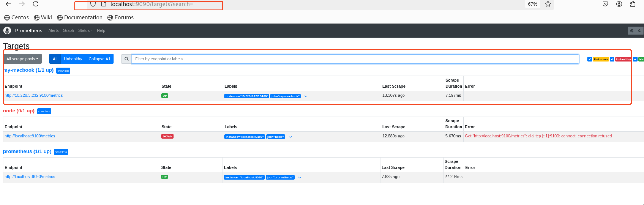Viewport: 644px width, 205px height.
Task: Open the Graph navigation item
Action: point(68,31)
